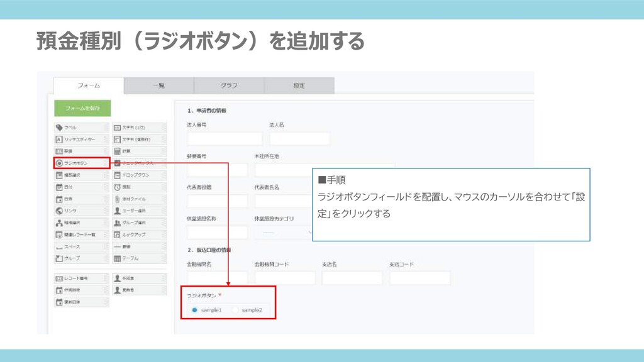Click the '2. 振込口座の情報' section label
This screenshot has height=362, width=644.
pyautogui.click(x=209, y=250)
